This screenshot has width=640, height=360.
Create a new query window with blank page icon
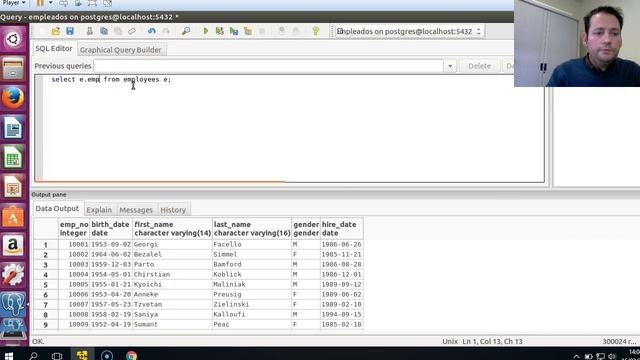click(x=42, y=31)
